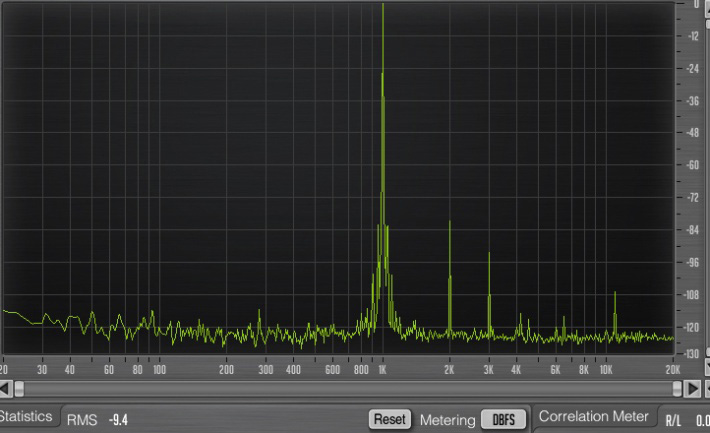This screenshot has height=433, width=710.
Task: Click the 600 Hz frequency axis label
Action: pos(332,370)
